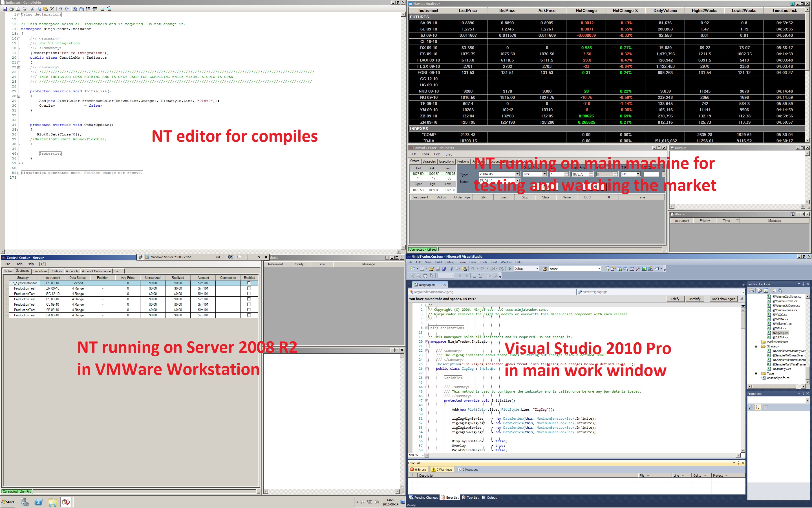Click Save All in Visual Studio toolbar
The image size is (812, 508).
[444, 269]
